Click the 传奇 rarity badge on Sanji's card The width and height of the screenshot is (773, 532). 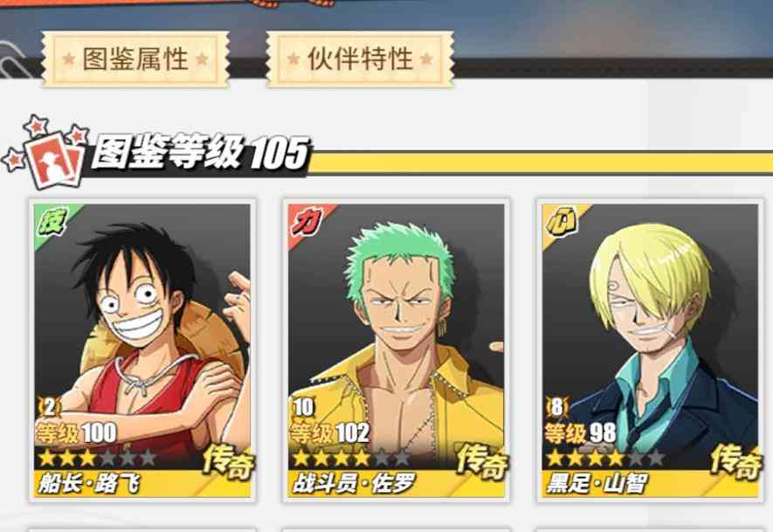coord(736,462)
